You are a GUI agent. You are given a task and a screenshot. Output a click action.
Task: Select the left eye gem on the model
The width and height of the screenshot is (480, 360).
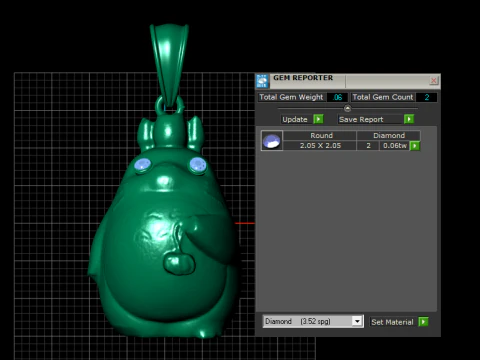(143, 165)
